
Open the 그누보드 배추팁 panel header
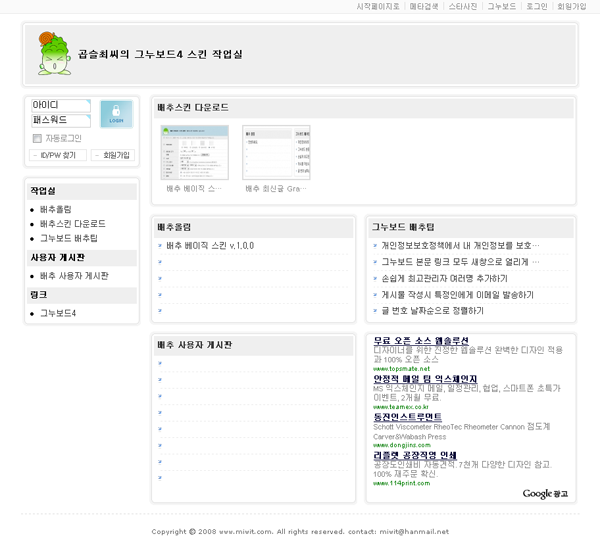pos(403,227)
